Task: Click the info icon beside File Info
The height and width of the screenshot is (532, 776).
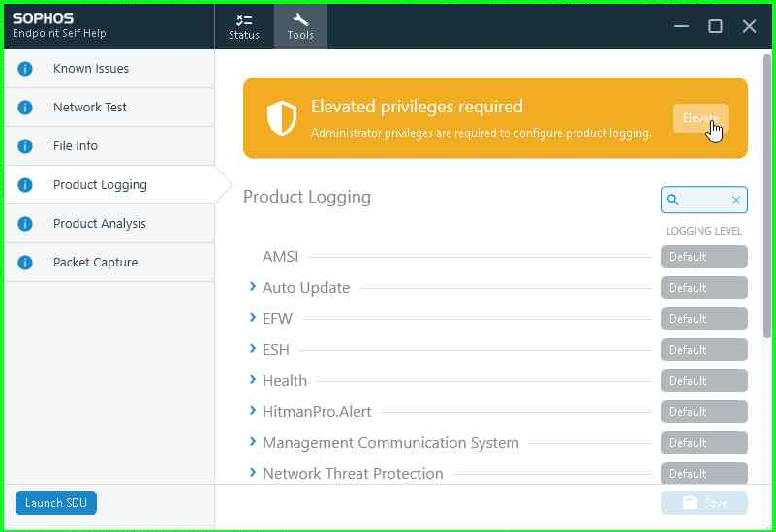Action: point(25,146)
